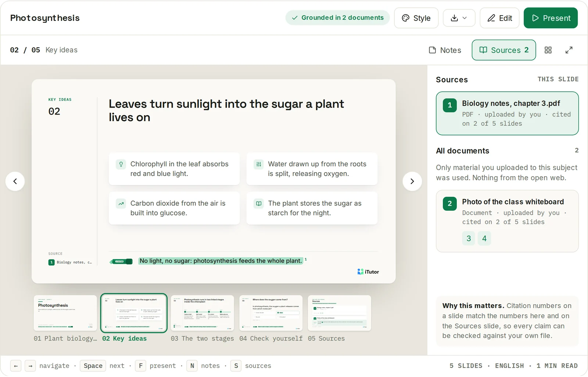Screen dimensions: 588x377
Task: Click the highlighted 'No light, no sugar' takeaway
Action: tap(221, 261)
